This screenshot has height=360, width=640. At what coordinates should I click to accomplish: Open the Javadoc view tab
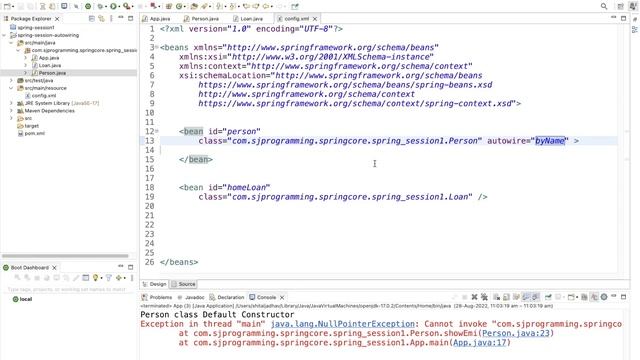pos(191,297)
